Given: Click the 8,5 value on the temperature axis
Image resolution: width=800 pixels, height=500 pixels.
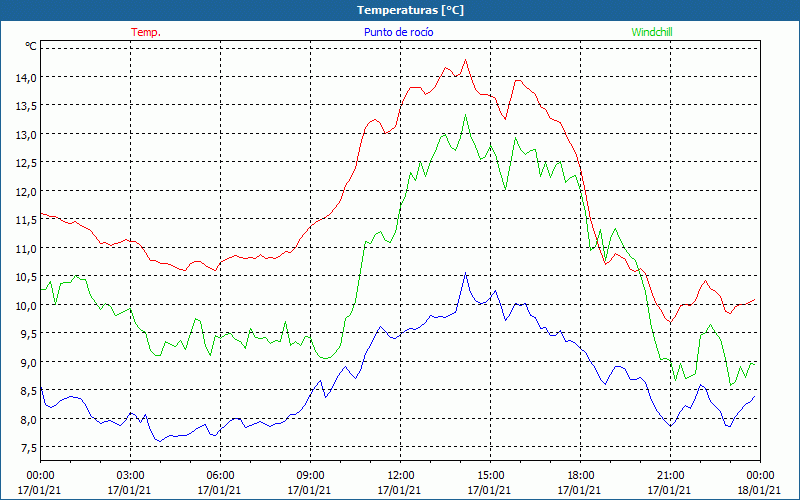Looking at the screenshot, I should 29,391.
